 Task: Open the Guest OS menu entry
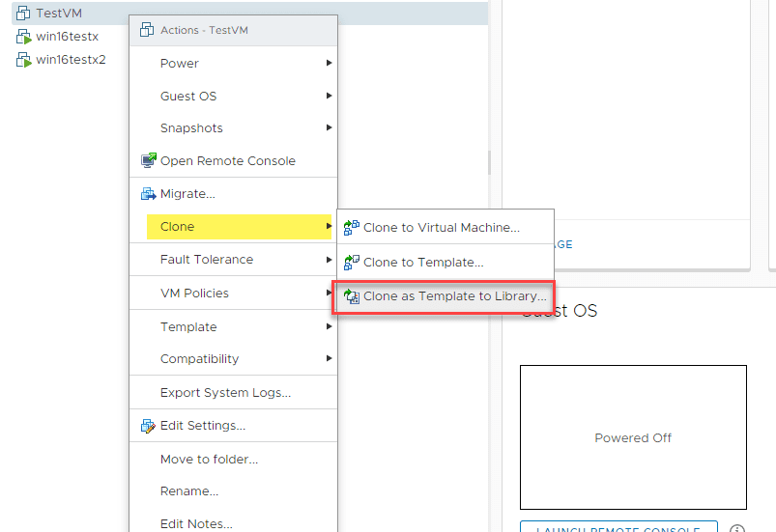pyautogui.click(x=234, y=96)
